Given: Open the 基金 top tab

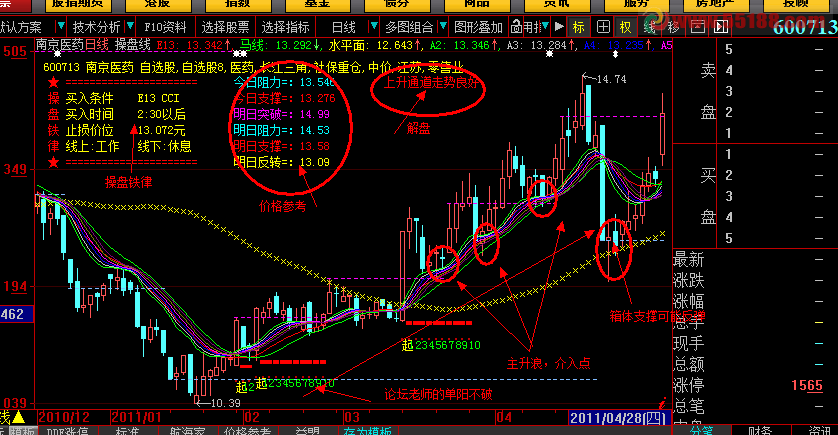Looking at the screenshot, I should click(317, 4).
